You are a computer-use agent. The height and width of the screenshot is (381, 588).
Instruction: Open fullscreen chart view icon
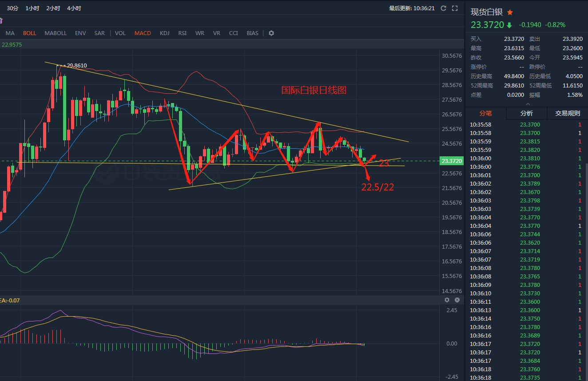pyautogui.click(x=454, y=8)
